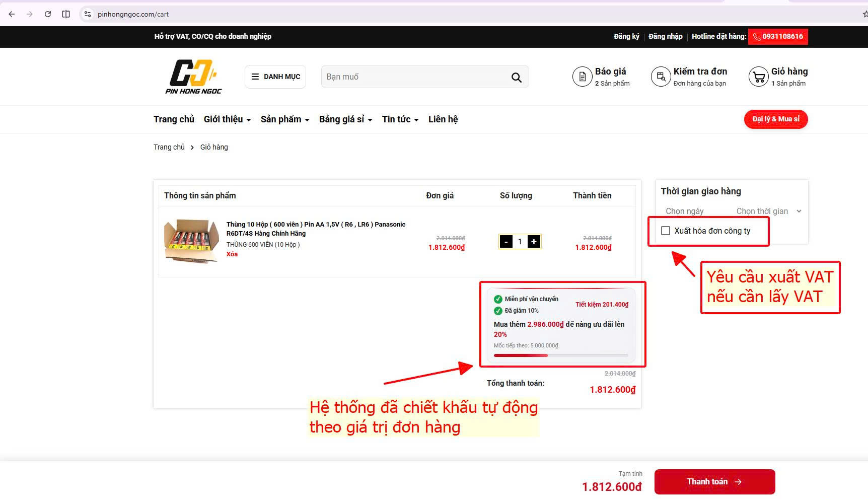Expand the Bảng giá sỉ dropdown
Image resolution: width=868 pixels, height=501 pixels.
pyautogui.click(x=346, y=119)
